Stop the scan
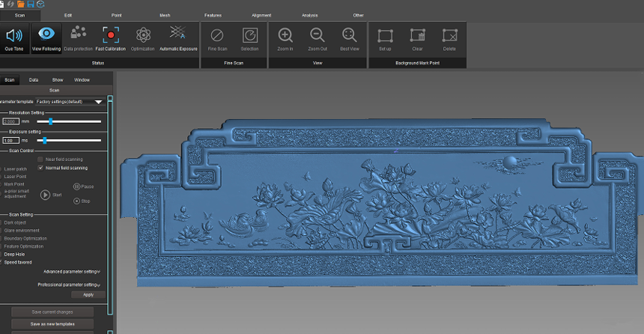 (x=76, y=201)
